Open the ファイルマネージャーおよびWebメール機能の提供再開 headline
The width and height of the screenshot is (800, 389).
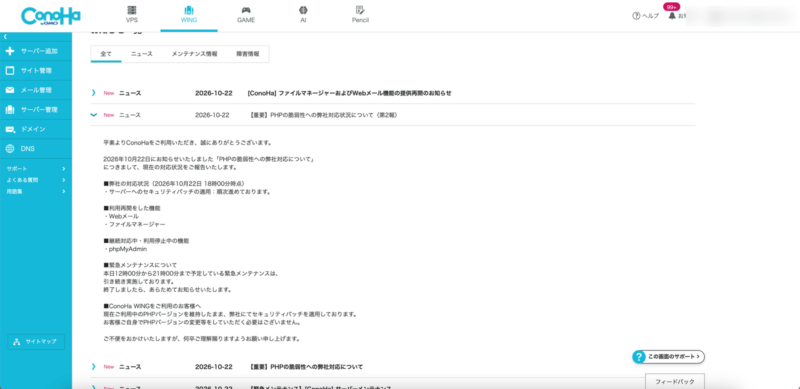(x=349, y=93)
